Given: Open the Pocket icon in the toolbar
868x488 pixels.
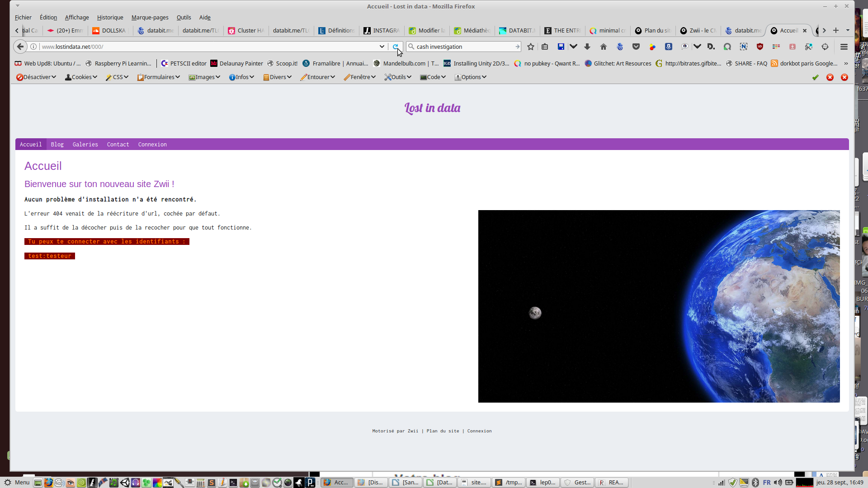Looking at the screenshot, I should [x=636, y=47].
